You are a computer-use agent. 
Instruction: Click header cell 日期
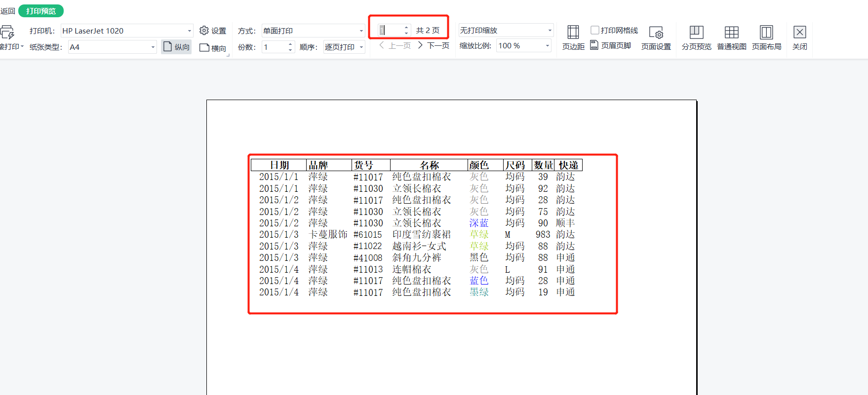(279, 165)
